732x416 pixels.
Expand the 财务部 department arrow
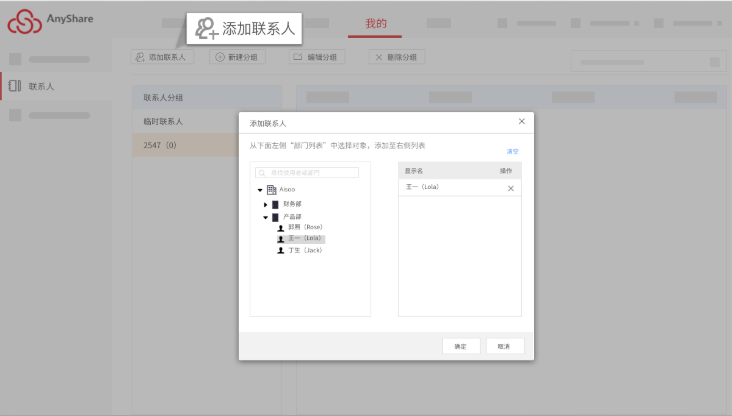coord(266,204)
